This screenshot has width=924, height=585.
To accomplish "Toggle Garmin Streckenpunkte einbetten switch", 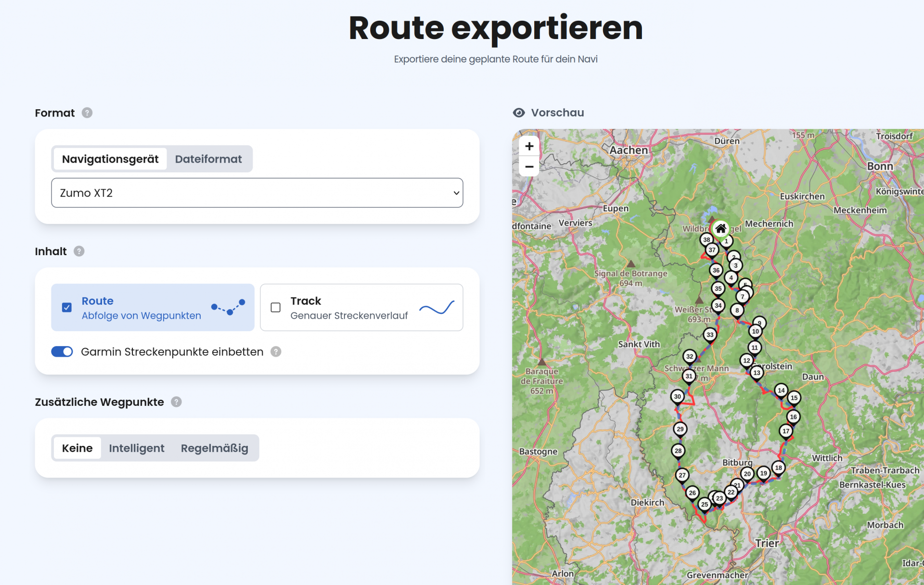I will 62,352.
